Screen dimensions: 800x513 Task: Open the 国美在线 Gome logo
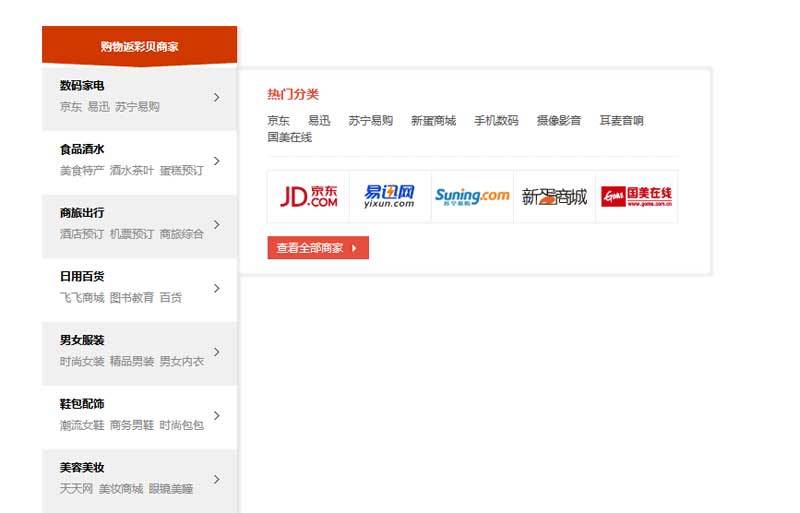pyautogui.click(x=636, y=196)
